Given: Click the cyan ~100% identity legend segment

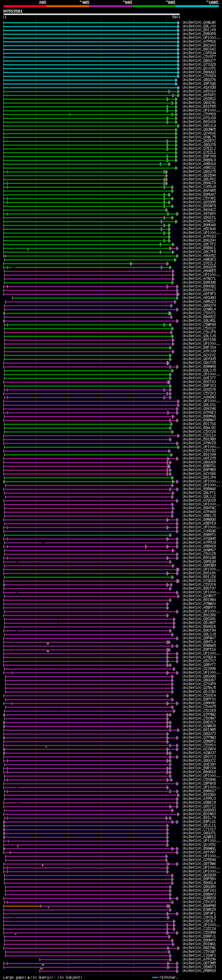Looking at the screenshot, I should point(197,6).
